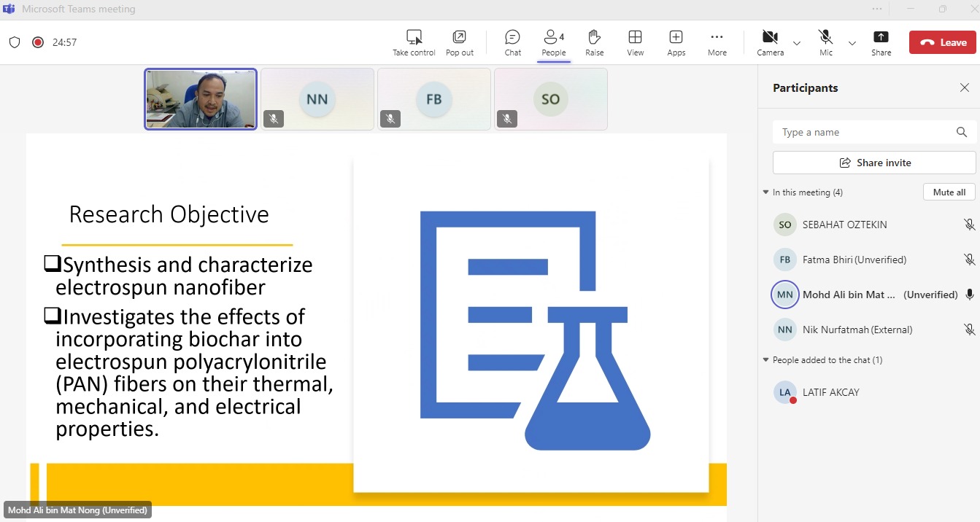Image resolution: width=980 pixels, height=522 pixels.
Task: Open the Apps menu
Action: tap(676, 37)
